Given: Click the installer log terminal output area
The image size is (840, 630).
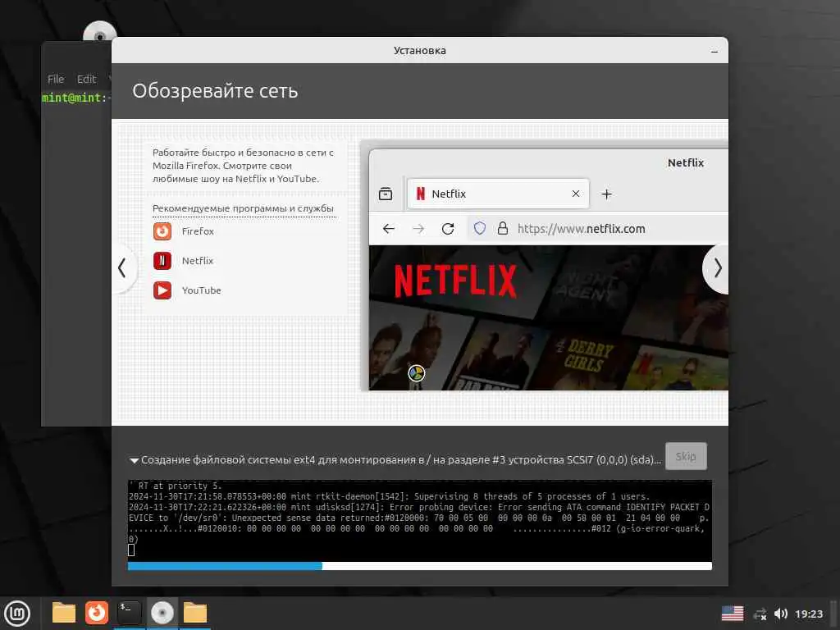Looking at the screenshot, I should [x=419, y=520].
